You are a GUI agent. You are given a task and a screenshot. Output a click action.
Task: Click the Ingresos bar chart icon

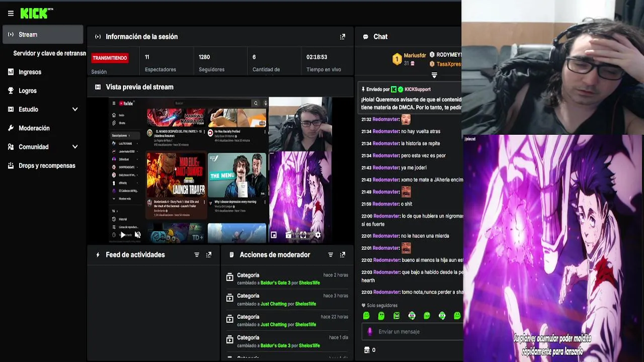click(11, 72)
